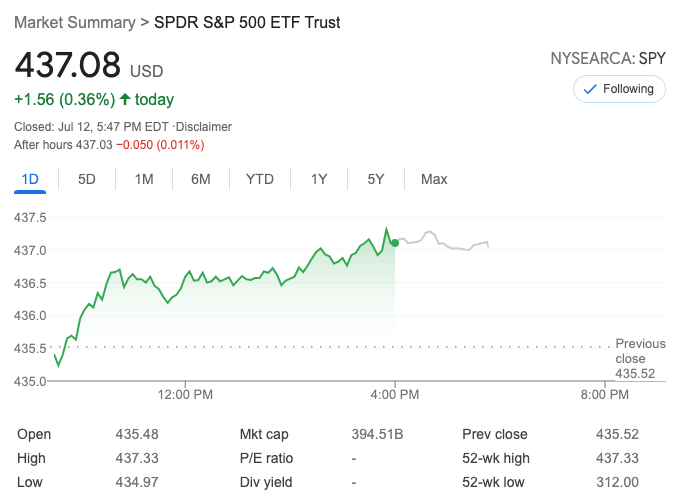Screen dimensions: 680x499
Task: Click the NYSEARCA: SPY ticker label
Action: 608,58
